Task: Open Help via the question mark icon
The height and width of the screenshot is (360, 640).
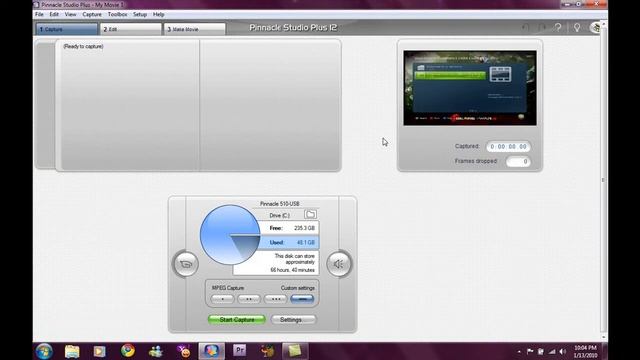Action: coord(558,28)
